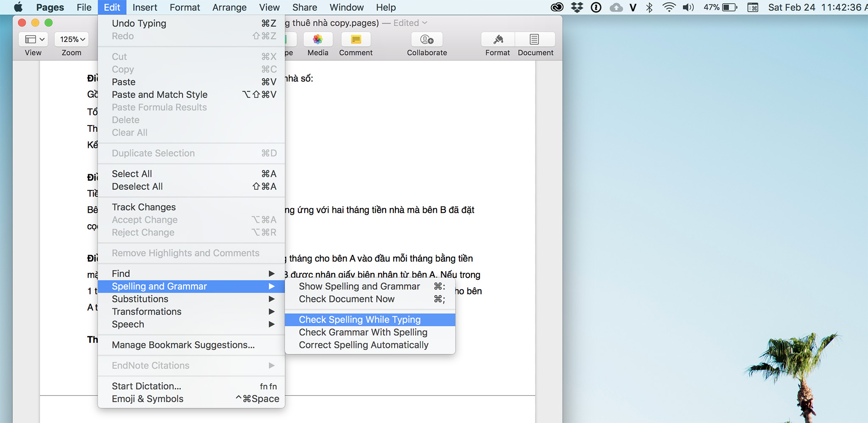Click the Edited document title chevron
868x423 pixels.
pyautogui.click(x=425, y=23)
